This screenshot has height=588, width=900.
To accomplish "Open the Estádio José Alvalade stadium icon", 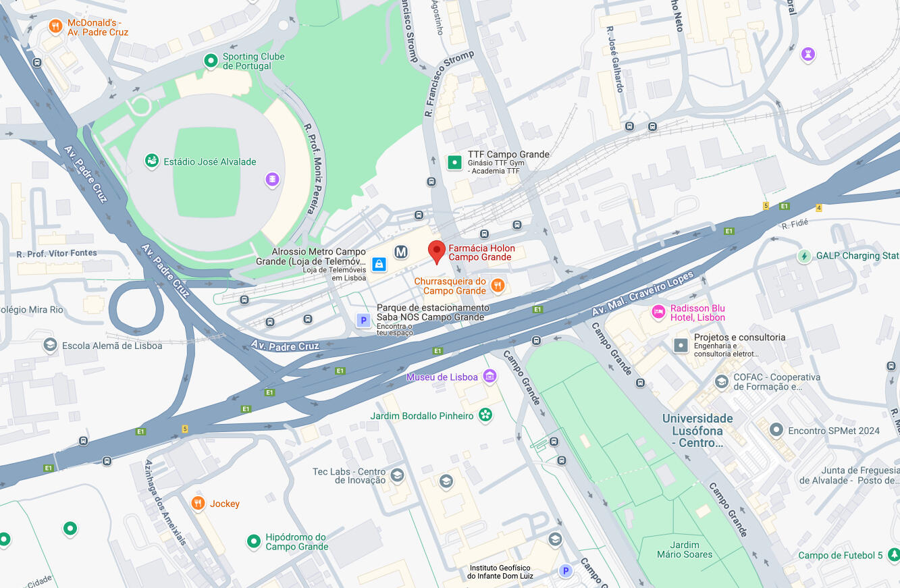I will tap(152, 161).
